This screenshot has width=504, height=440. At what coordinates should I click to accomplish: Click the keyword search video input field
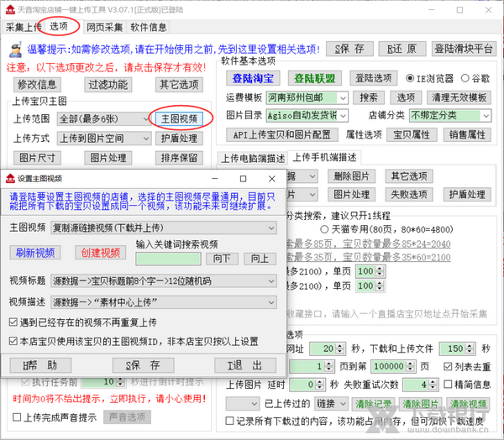169,259
